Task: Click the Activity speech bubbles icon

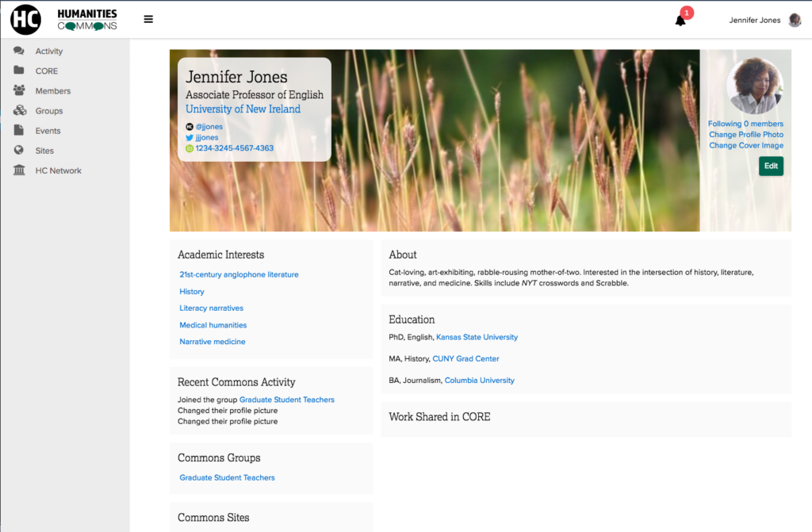Action: (x=19, y=51)
